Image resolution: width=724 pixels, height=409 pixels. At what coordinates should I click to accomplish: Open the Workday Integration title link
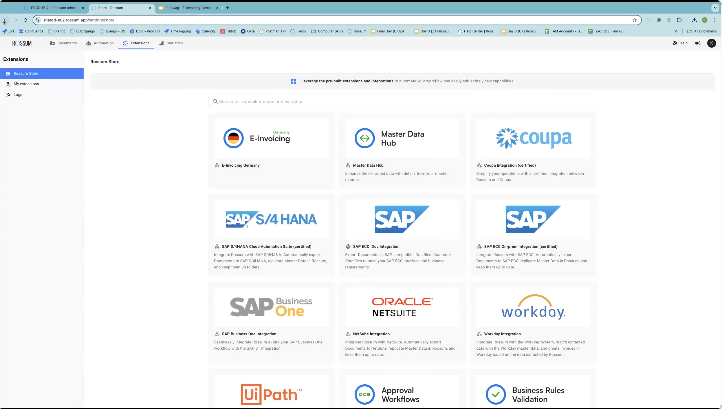(502, 333)
